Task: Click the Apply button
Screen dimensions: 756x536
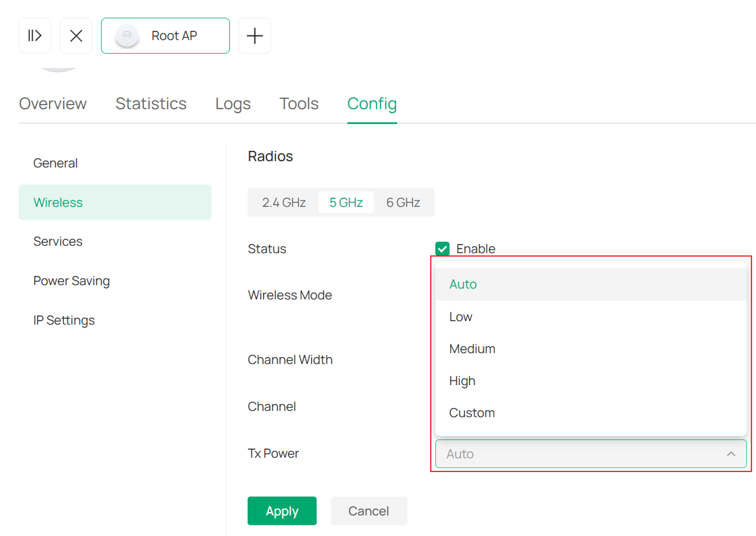Action: pos(282,511)
